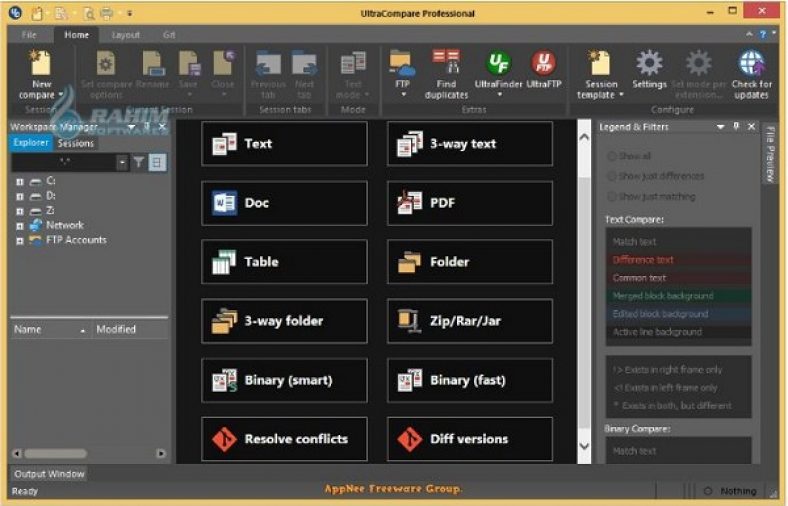
Task: Click the Close session icon
Action: click(x=223, y=73)
